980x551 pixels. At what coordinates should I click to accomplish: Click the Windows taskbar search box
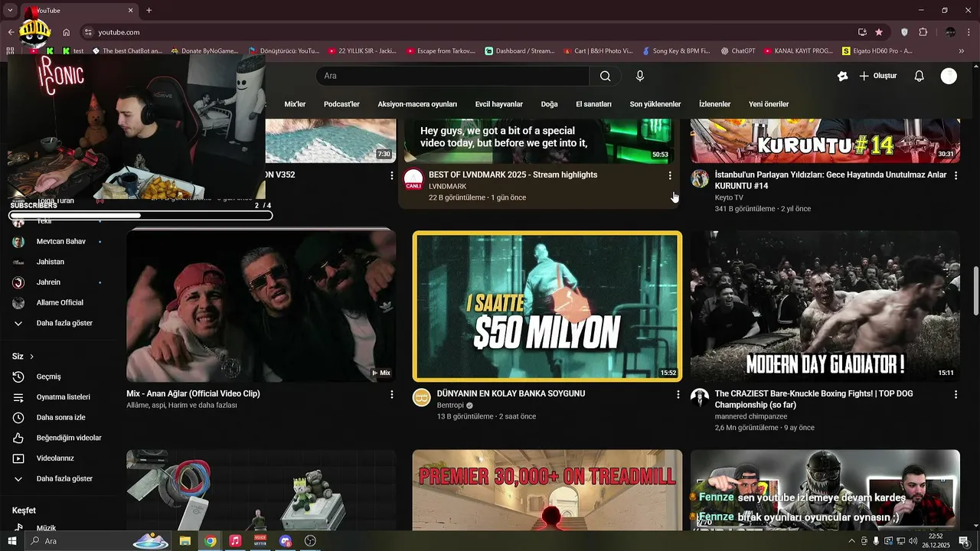click(x=96, y=541)
